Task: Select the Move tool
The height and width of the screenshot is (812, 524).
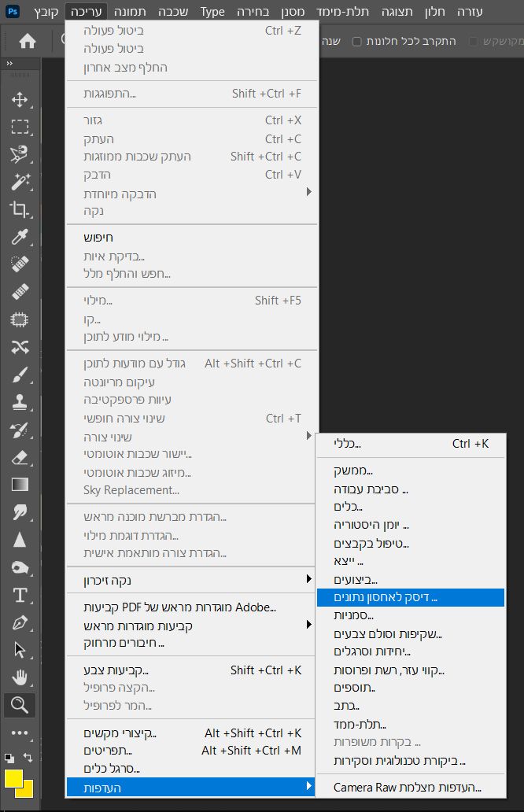Action: tap(20, 99)
